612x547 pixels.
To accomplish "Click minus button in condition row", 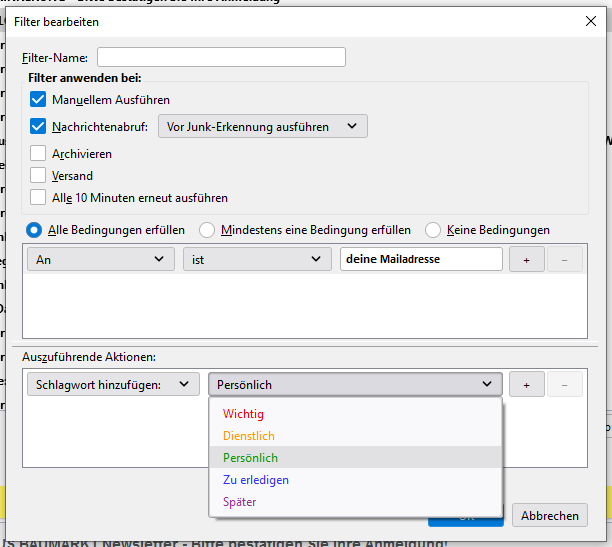I will click(564, 259).
